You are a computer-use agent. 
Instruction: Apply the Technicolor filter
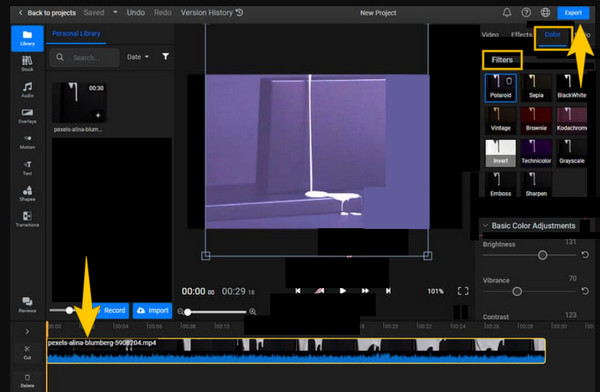click(536, 153)
